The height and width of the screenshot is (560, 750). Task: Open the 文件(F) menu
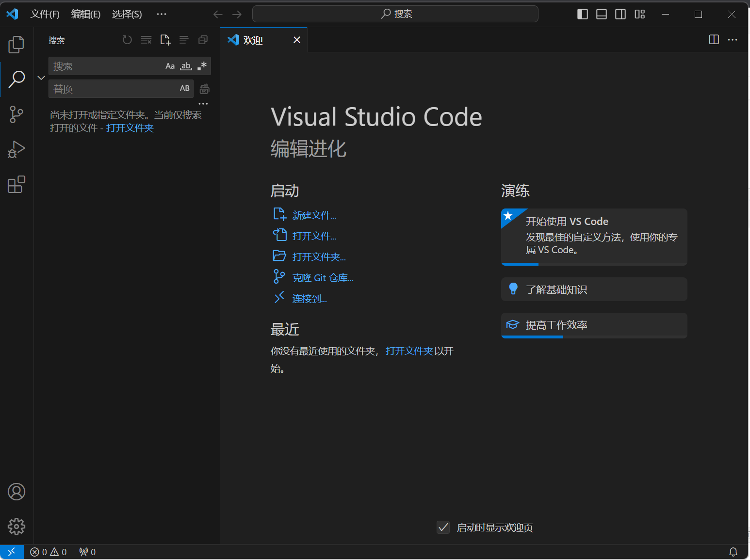click(x=45, y=14)
